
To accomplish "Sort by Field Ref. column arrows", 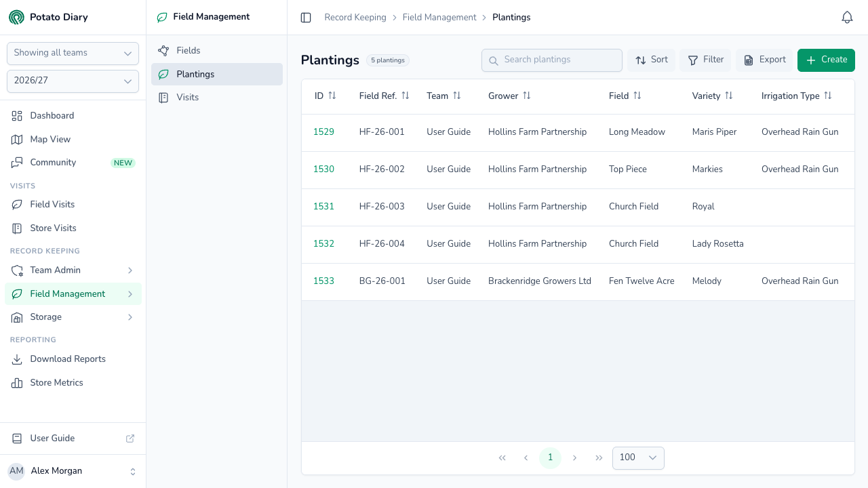I will pyautogui.click(x=406, y=96).
